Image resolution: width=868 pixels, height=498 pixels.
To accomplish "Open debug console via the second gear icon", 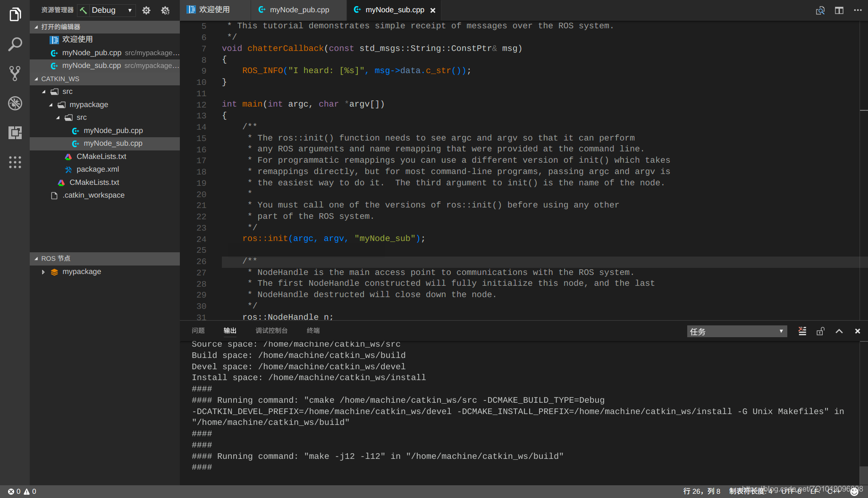I will pyautogui.click(x=165, y=10).
